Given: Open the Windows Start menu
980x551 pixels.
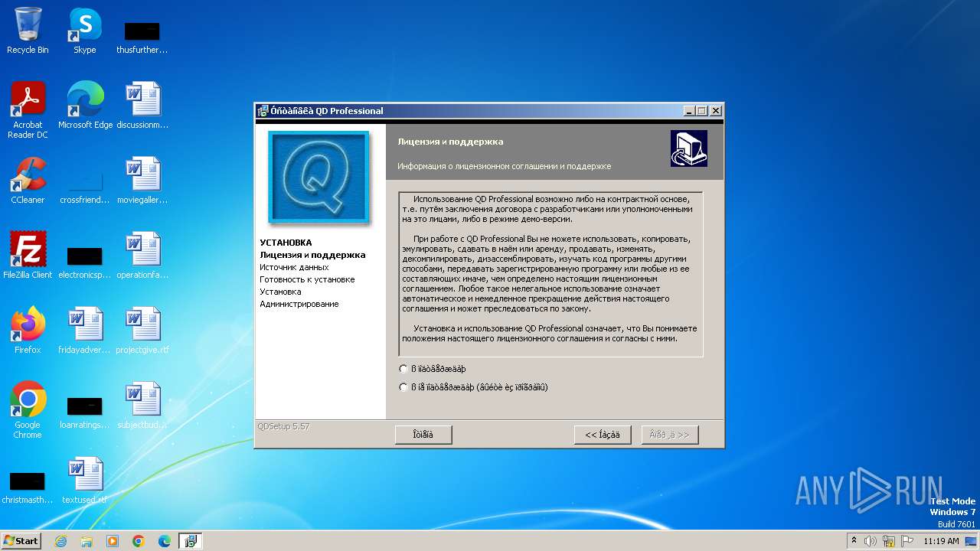Looking at the screenshot, I should (x=21, y=541).
